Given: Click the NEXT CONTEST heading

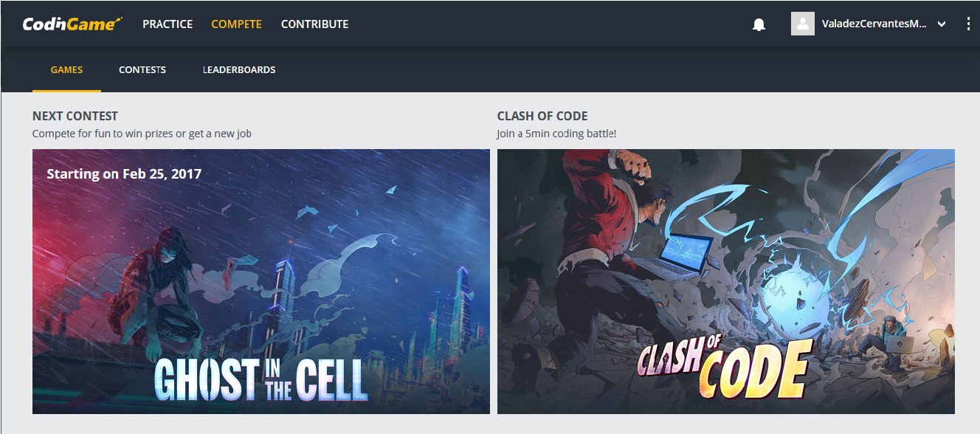Looking at the screenshot, I should tap(75, 116).
